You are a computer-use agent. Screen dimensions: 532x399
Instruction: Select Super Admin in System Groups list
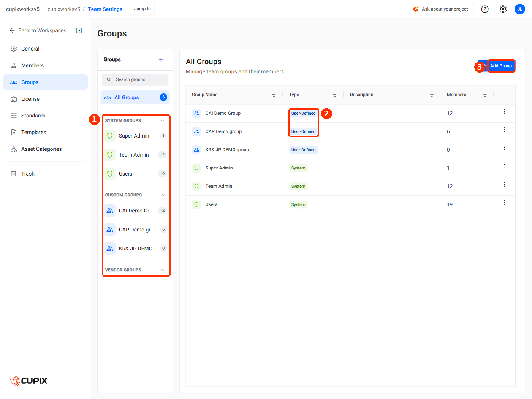coord(135,136)
